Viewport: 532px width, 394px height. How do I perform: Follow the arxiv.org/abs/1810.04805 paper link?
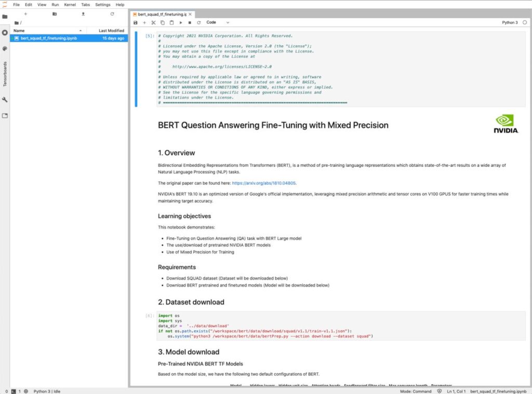264,183
